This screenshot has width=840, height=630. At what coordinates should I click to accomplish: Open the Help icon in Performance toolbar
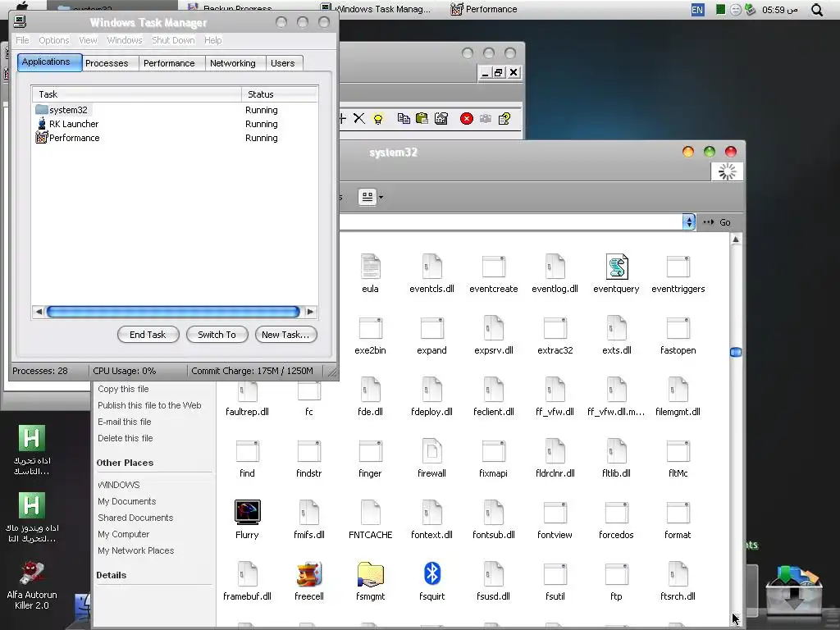click(x=504, y=118)
